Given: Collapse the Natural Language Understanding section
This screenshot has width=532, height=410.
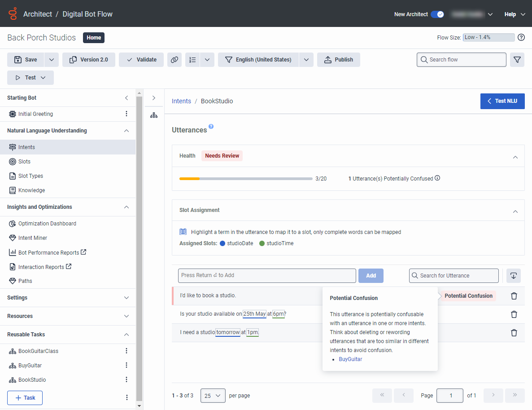Looking at the screenshot, I should [126, 131].
